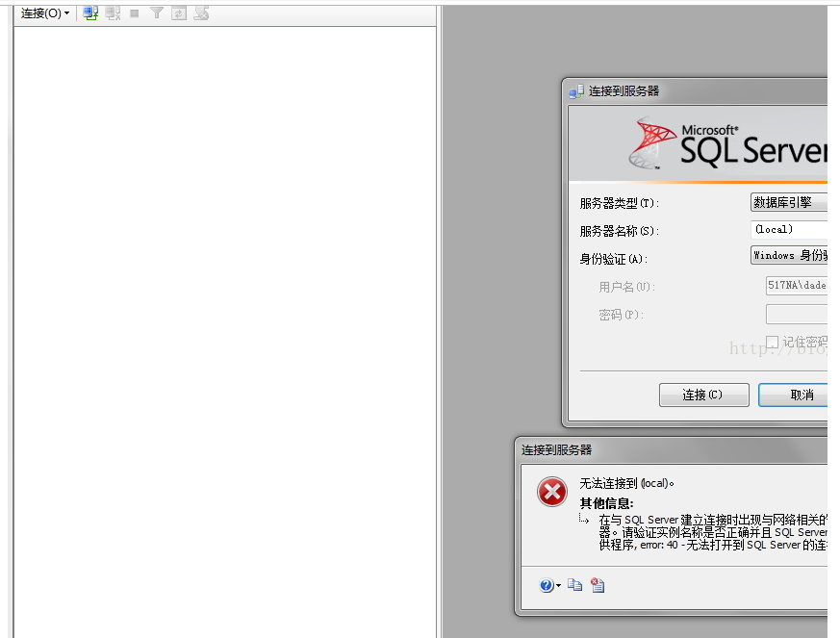Open the 服务器类型 combo box showing 数据库引擎

coord(789,202)
